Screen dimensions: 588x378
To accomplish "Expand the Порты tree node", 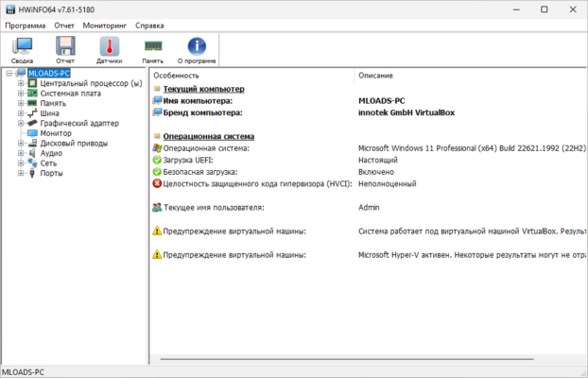I will (x=21, y=173).
